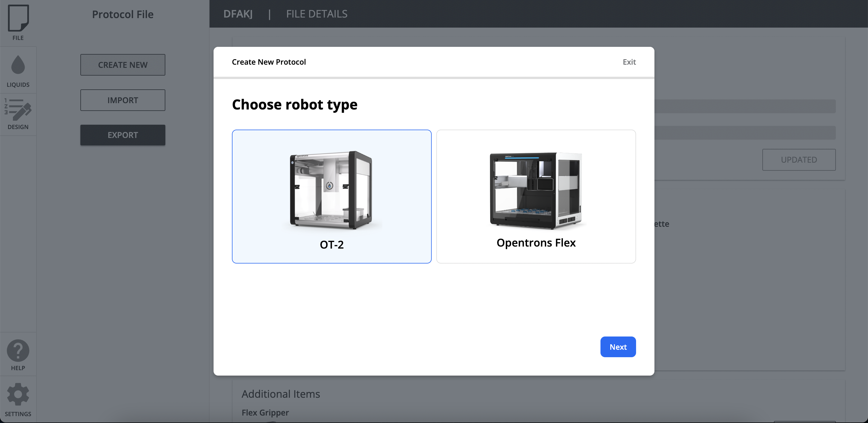This screenshot has width=868, height=423.
Task: Open the SETTINGS gear
Action: 18,400
